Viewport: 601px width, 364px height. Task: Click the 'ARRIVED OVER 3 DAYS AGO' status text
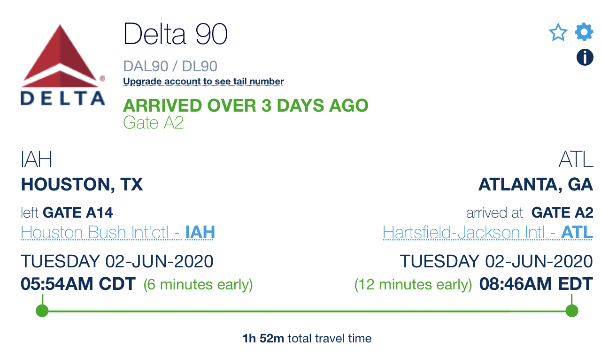pos(246,105)
